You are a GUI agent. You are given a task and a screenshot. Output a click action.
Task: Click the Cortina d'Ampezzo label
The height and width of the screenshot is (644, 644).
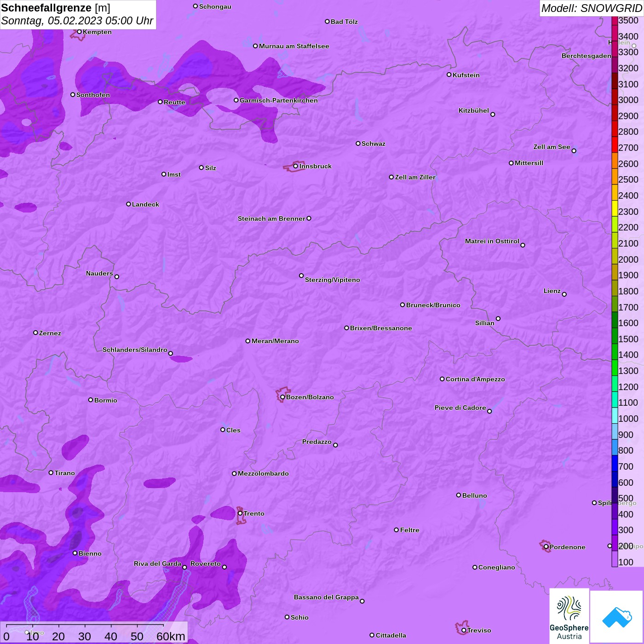pyautogui.click(x=475, y=379)
